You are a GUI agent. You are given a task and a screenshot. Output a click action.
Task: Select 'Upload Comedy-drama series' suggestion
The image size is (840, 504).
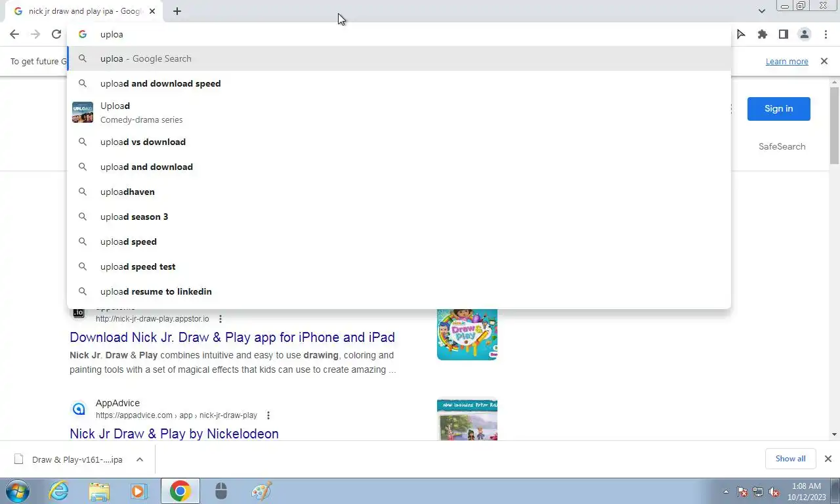399,112
